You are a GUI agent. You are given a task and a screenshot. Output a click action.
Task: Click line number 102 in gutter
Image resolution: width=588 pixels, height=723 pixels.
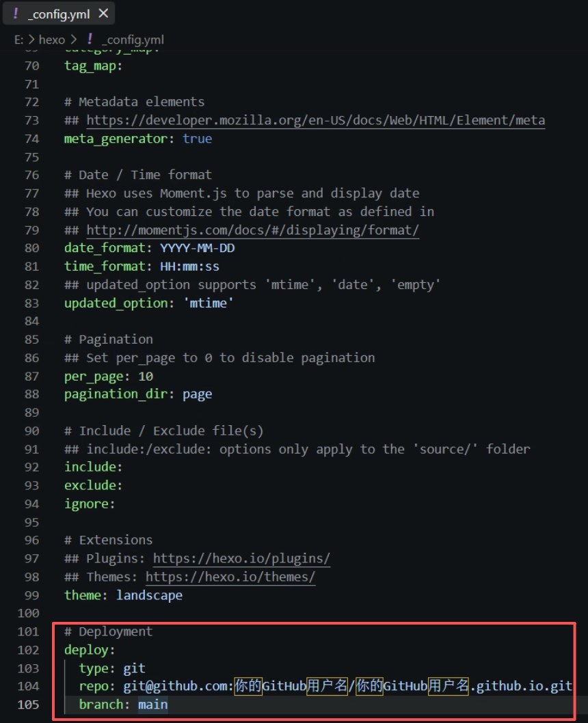28,650
